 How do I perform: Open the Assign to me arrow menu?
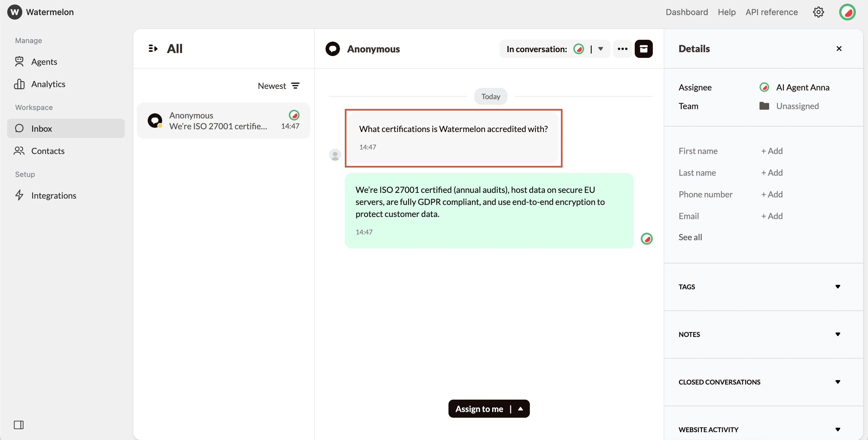pyautogui.click(x=520, y=408)
